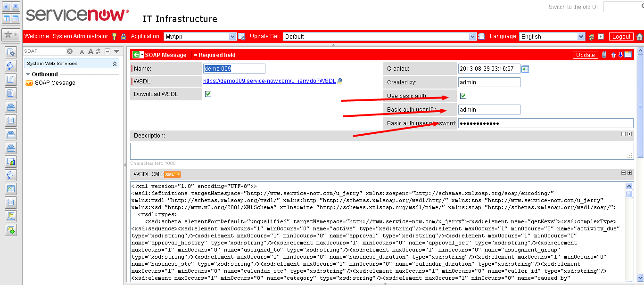
Task: Click inside the WSDL XML text area
Action: tap(378, 232)
